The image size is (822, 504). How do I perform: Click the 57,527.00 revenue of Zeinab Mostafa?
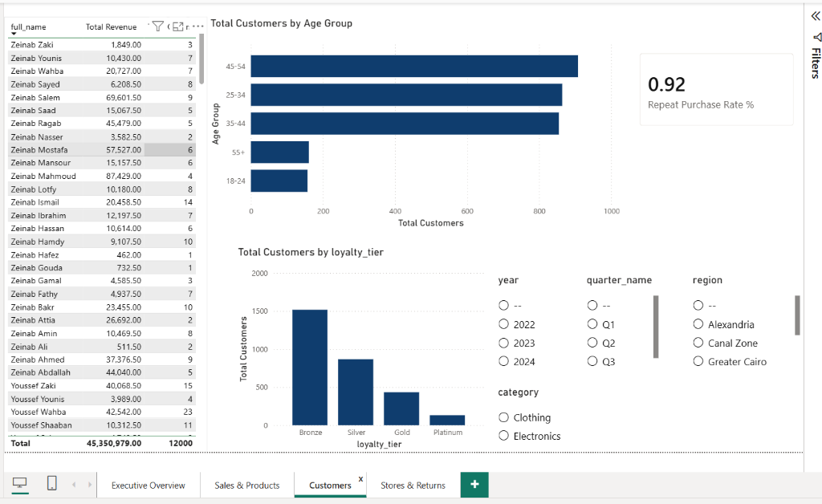(x=124, y=150)
